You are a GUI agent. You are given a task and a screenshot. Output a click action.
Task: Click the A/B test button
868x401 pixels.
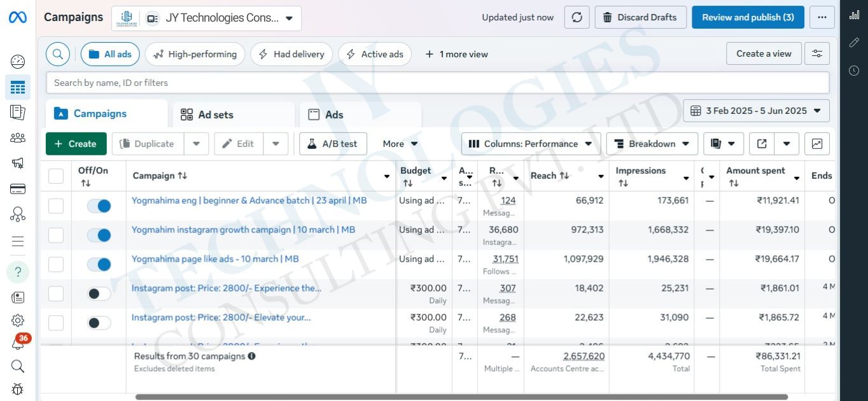[x=333, y=144]
